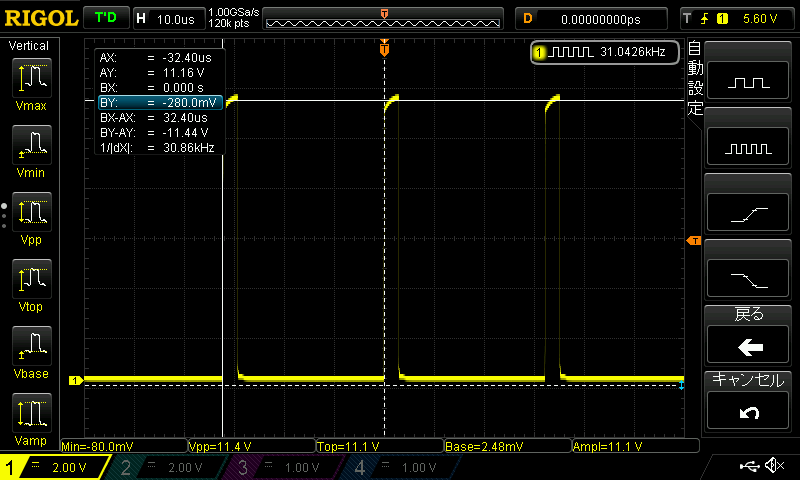
Task: Click the BY-AY delta -11.44 V row
Action: 158,133
